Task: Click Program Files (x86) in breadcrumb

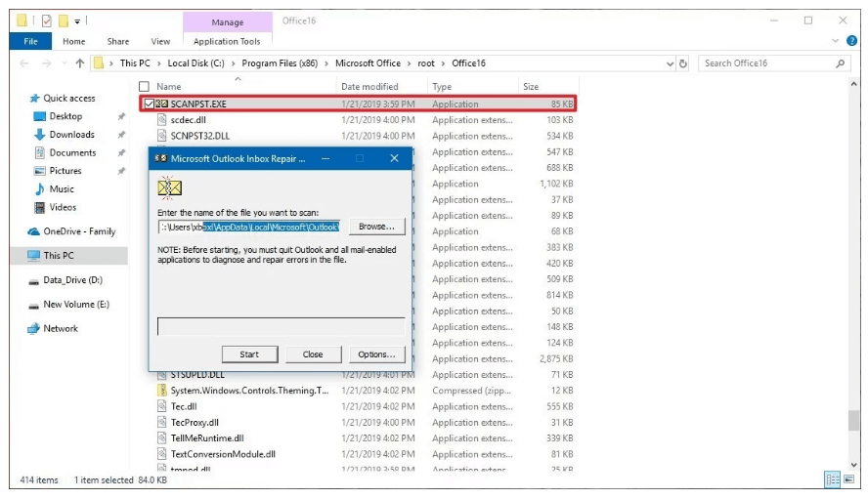Action: click(280, 63)
